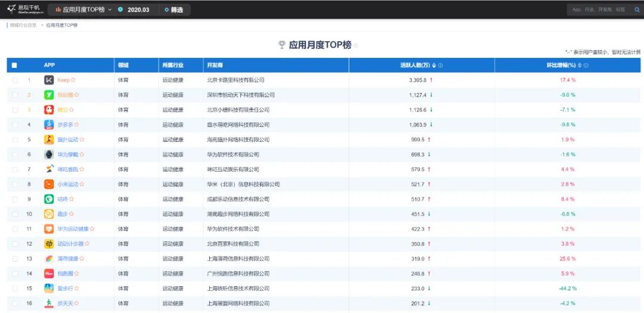Screen dimensions: 644x313
Task: Click the 易观千帆 logo
Action: [x=24, y=9]
